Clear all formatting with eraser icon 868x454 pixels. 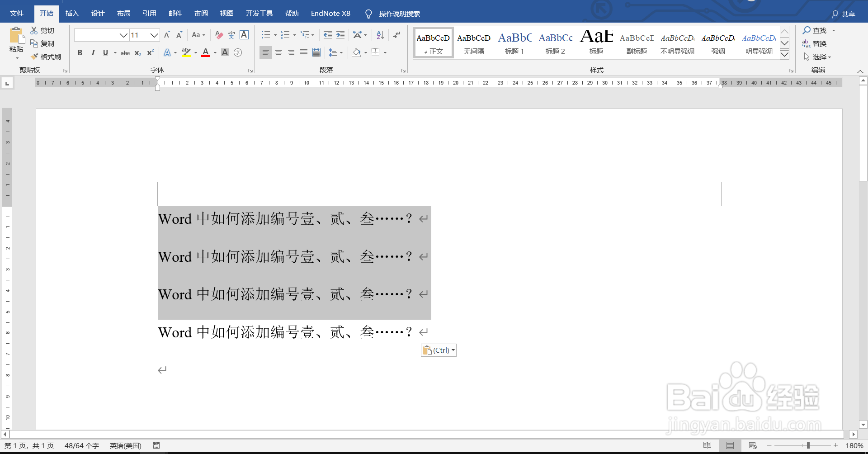click(219, 35)
